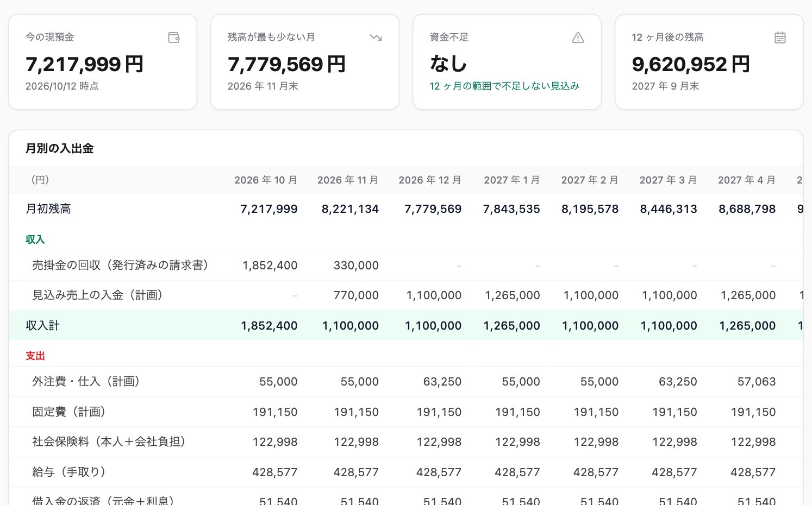Viewport: 812px width, 505px height.
Task: Click the 57,063 outsourcing cost cell
Action: pyautogui.click(x=757, y=382)
